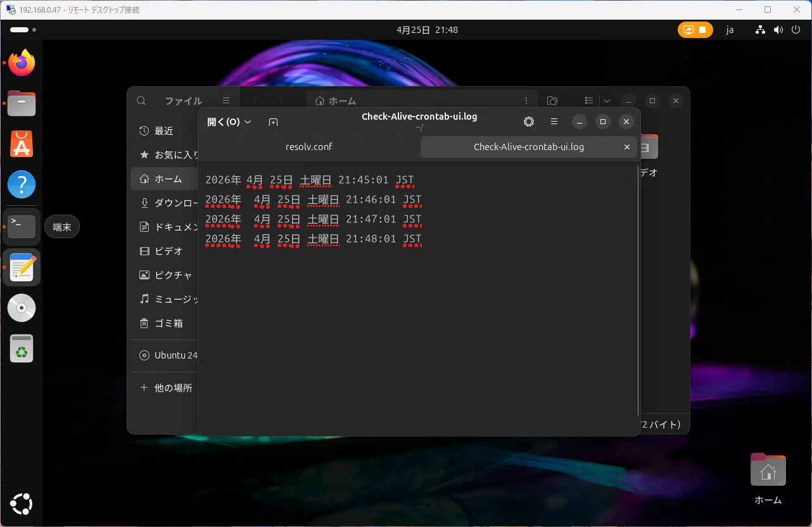Launch the Terminal (端末) from the dock
Image resolution: width=812 pixels, height=527 pixels.
[x=22, y=226]
